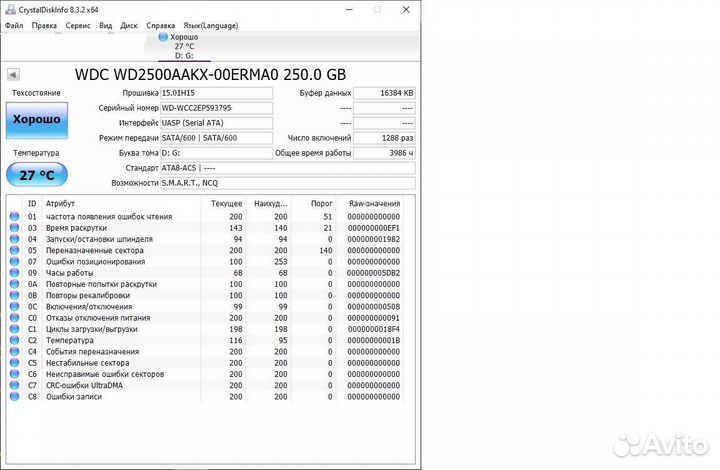This screenshot has width=720, height=470.
Task: Click status orb for attribute C0 row
Action: click(x=15, y=318)
